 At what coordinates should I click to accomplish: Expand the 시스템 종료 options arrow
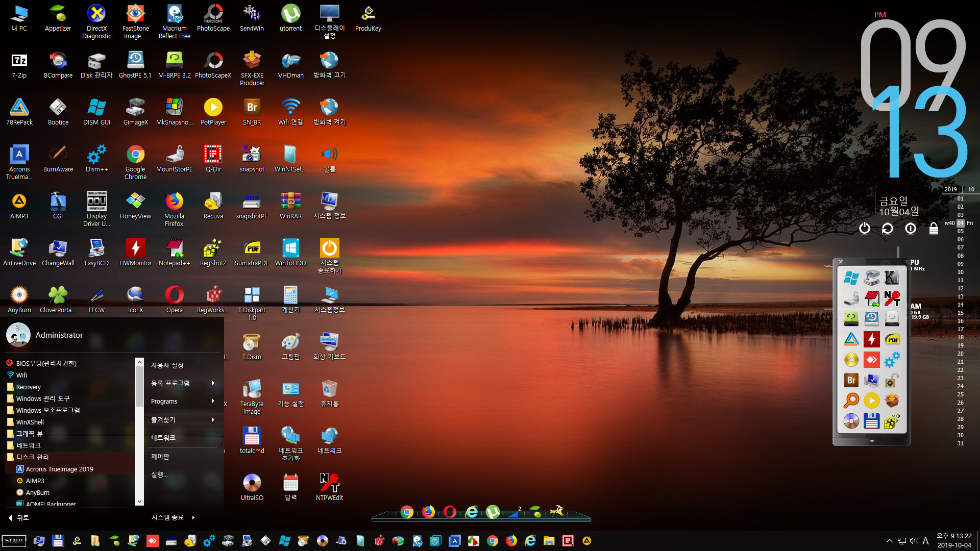click(x=193, y=517)
